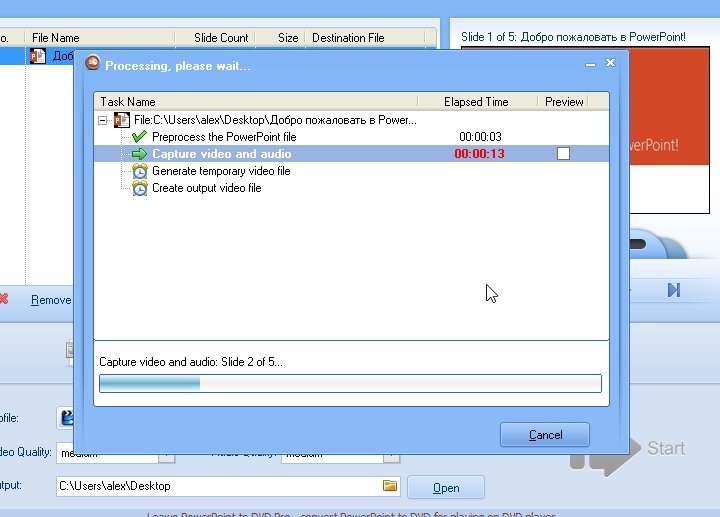
Task: Click the Processing dialog app icon
Action: [x=93, y=62]
